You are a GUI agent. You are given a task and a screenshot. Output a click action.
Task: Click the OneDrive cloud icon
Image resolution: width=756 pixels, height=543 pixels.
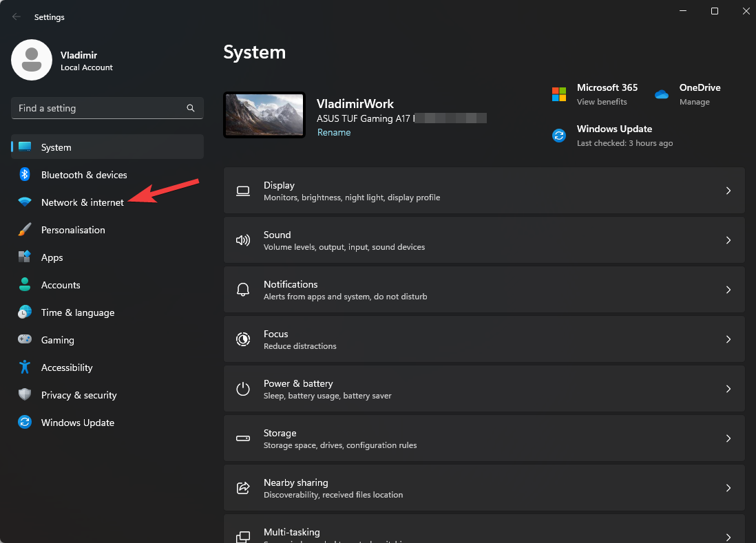point(662,94)
